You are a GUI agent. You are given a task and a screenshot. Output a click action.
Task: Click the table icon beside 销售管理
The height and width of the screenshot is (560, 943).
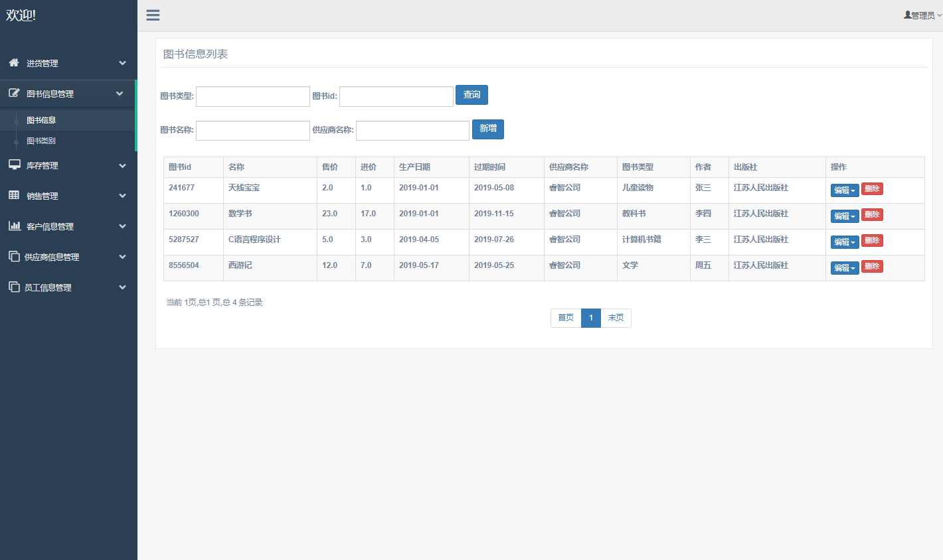tap(14, 195)
